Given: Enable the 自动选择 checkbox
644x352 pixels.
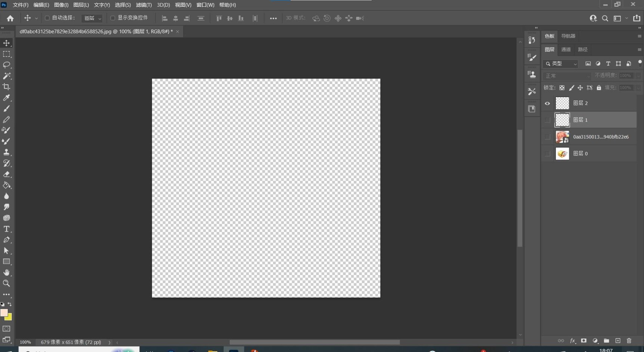Looking at the screenshot, I should pos(47,18).
